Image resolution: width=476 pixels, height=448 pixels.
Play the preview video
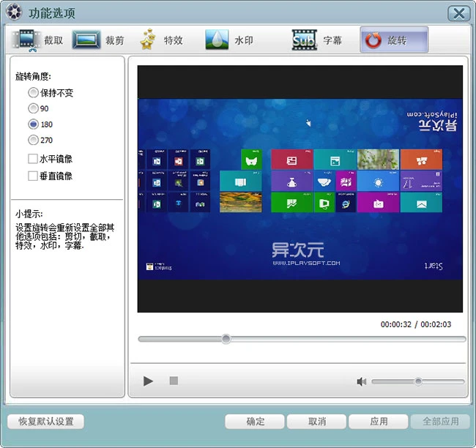(x=148, y=381)
